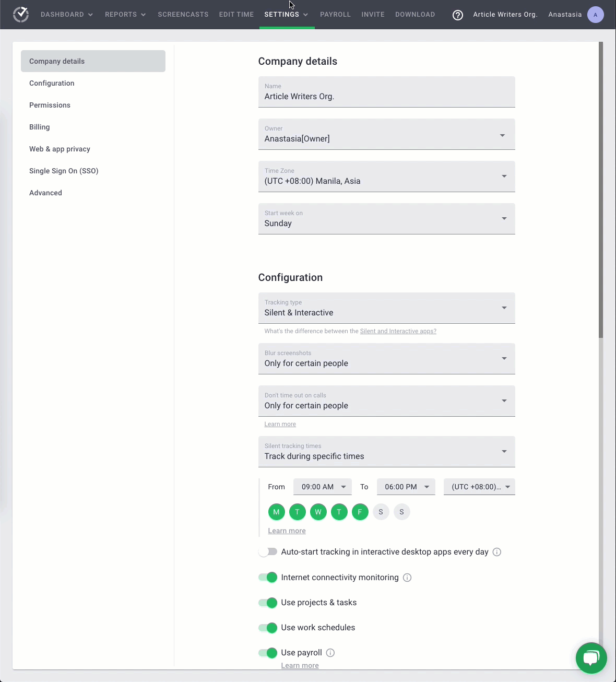Open the Silent and Interactive apps link
616x682 pixels.
398,331
